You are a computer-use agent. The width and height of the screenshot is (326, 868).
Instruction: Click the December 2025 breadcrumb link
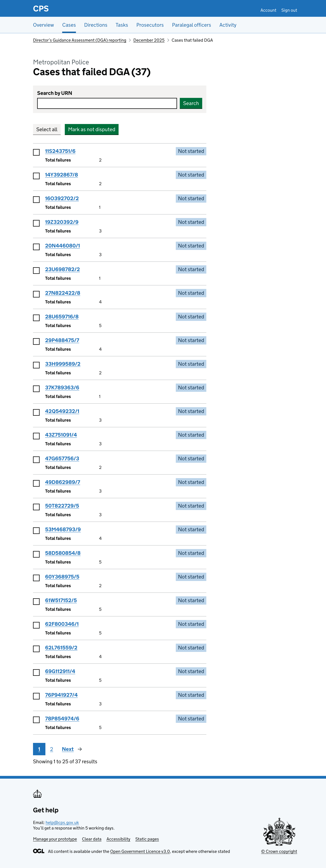click(149, 40)
